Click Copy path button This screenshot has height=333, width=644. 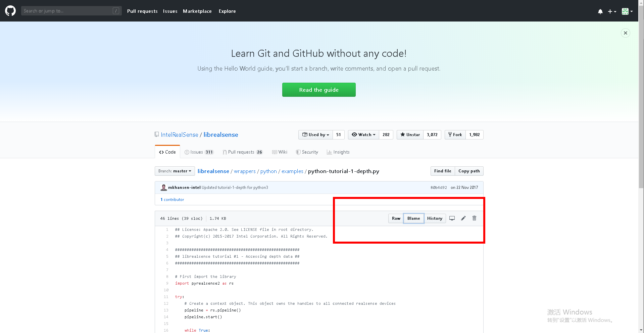coord(469,171)
